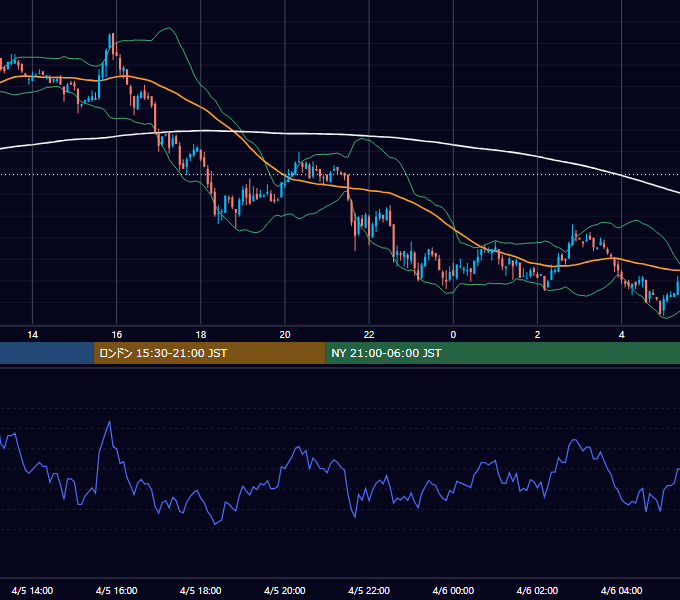Click the 2 hour axis label

click(x=537, y=335)
